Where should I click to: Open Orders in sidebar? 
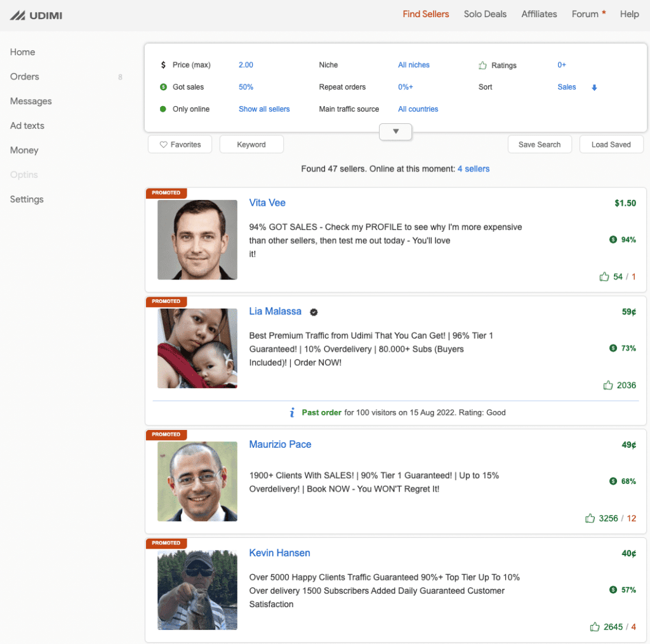point(25,77)
